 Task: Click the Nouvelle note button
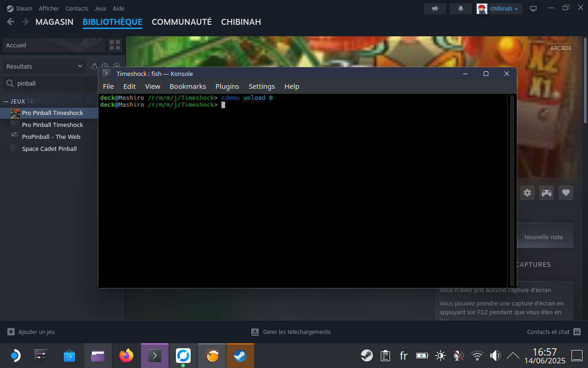tap(544, 237)
